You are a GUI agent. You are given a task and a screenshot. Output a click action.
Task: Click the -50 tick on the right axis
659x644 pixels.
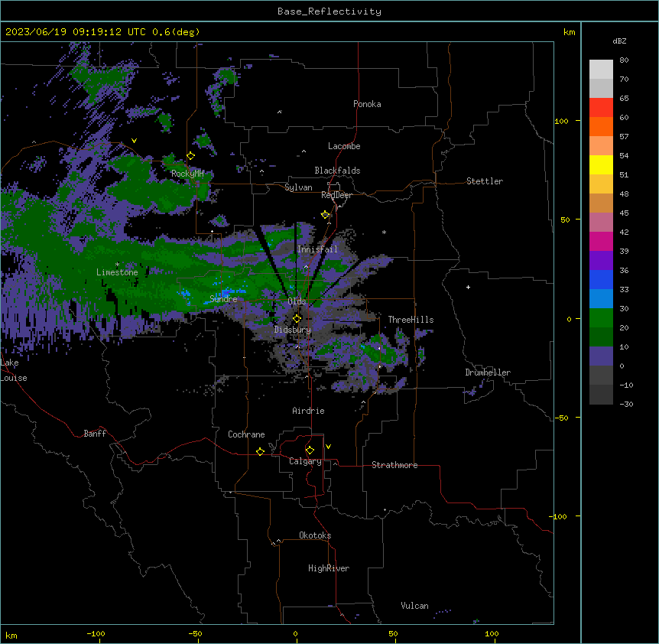point(561,418)
